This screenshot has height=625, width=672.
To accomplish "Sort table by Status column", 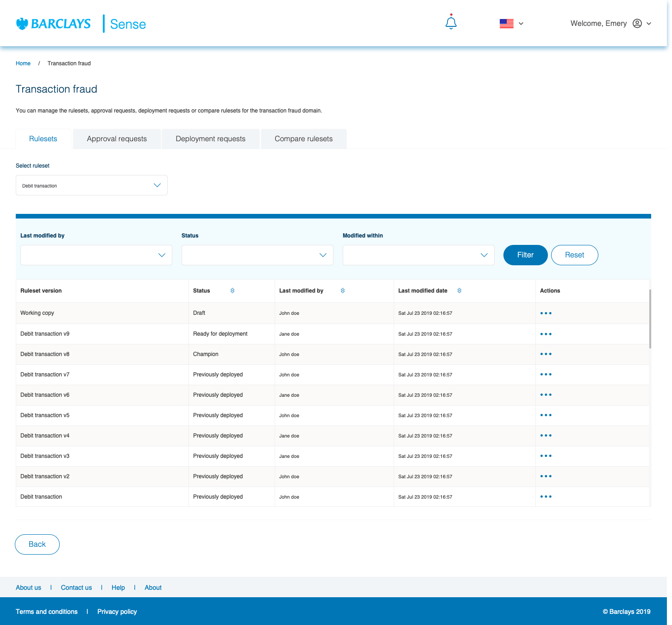I will point(232,291).
